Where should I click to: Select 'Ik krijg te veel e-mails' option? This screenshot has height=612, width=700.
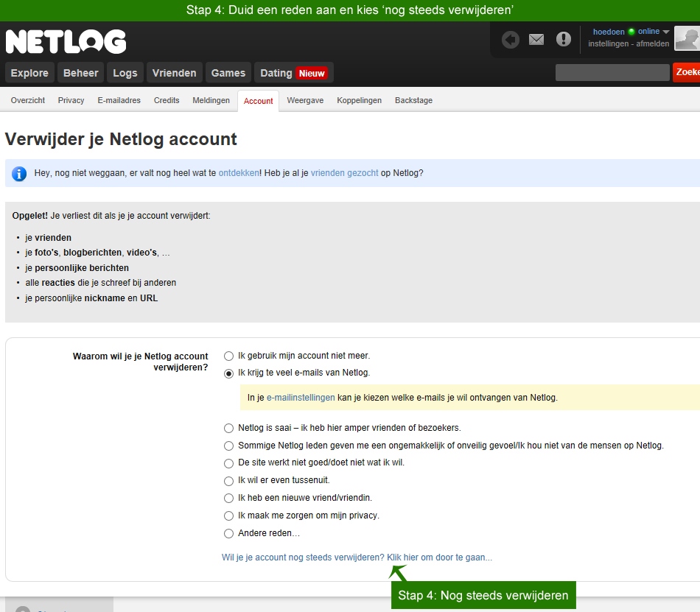pyautogui.click(x=228, y=373)
